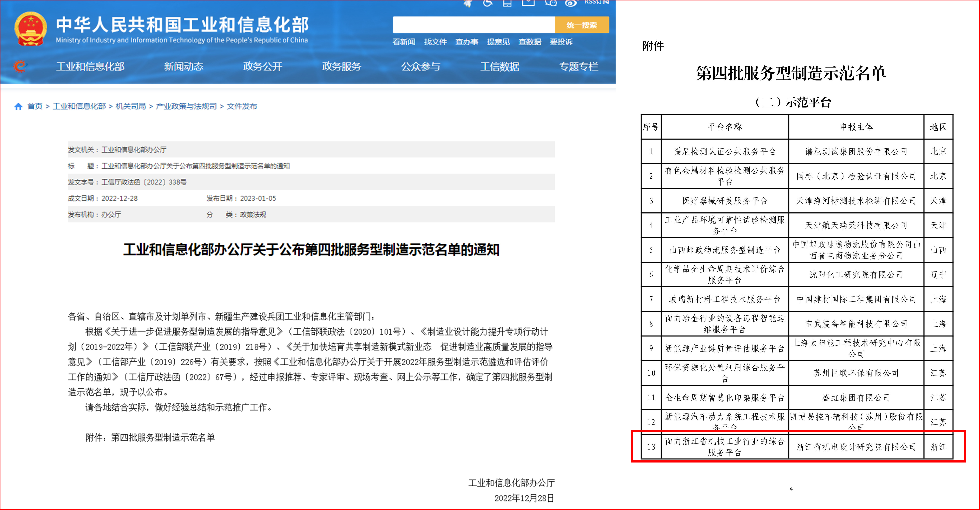Click the cell 天津航天瑞莱科技有限公司
980x510 pixels.
tap(856, 225)
